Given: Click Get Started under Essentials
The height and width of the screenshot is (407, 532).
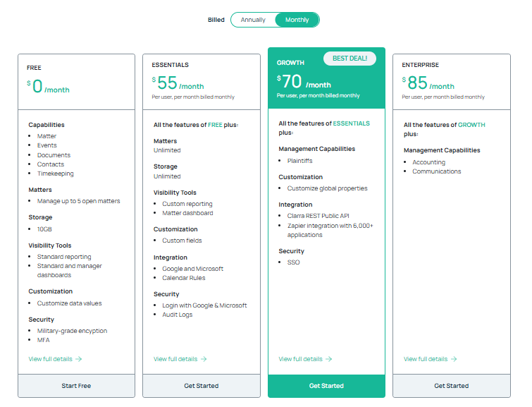Looking at the screenshot, I should [202, 386].
